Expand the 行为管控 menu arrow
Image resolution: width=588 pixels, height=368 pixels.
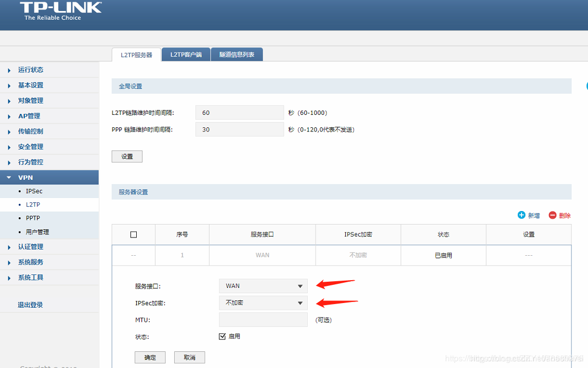(x=9, y=162)
